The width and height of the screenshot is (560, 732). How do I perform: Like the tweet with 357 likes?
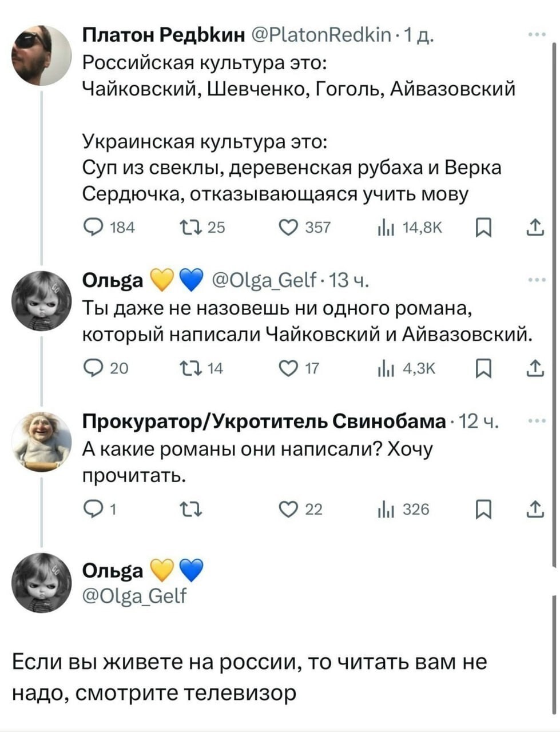tap(285, 228)
